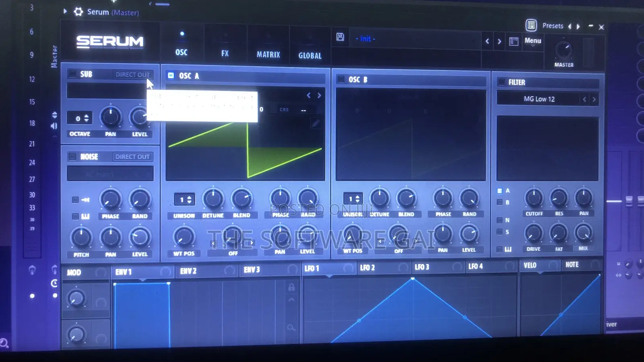Click the ENV zoom magnifier icon
The height and width of the screenshot is (362, 644).
point(291,328)
